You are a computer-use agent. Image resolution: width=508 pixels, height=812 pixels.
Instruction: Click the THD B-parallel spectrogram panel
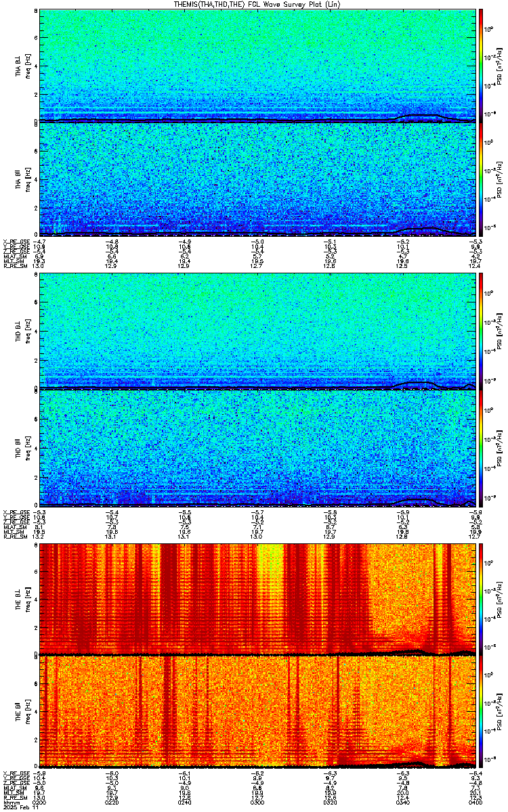(x=257, y=447)
